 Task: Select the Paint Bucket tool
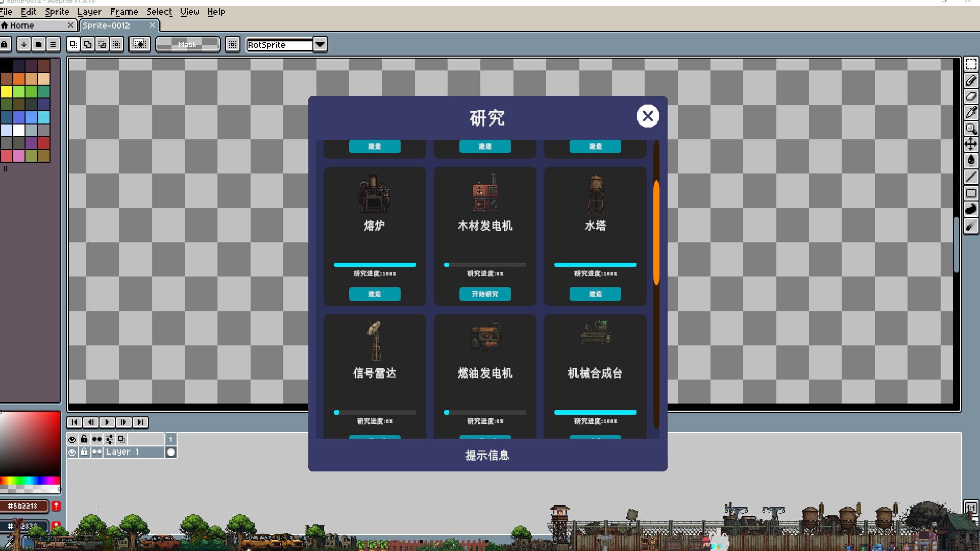[x=971, y=160]
